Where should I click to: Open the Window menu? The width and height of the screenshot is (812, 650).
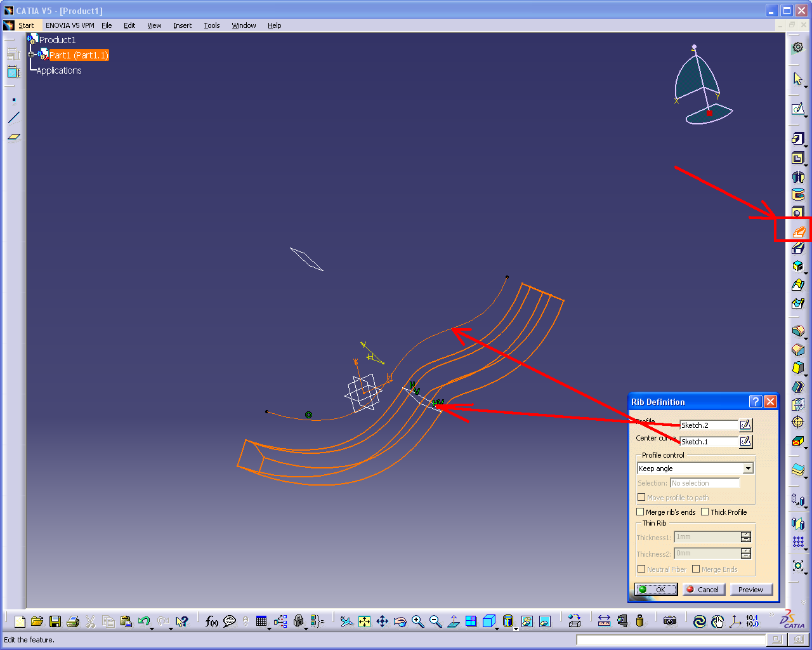point(244,25)
